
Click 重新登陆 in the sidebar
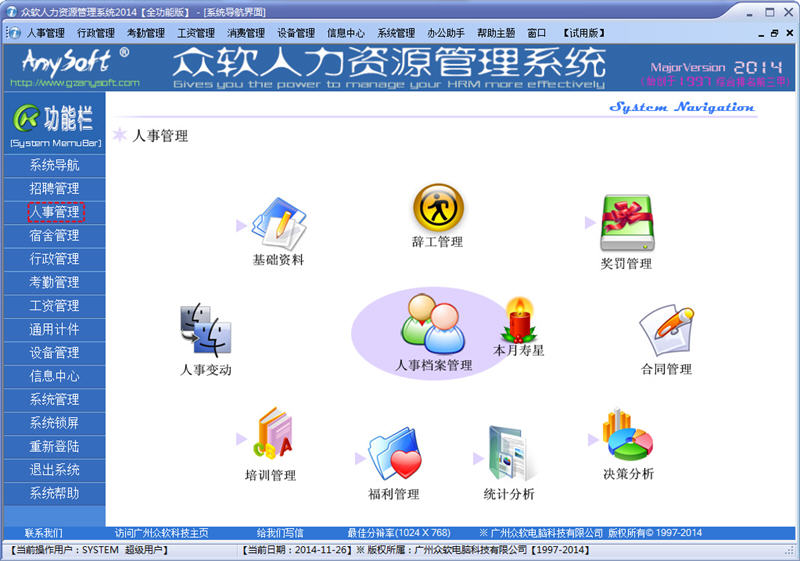tap(54, 447)
